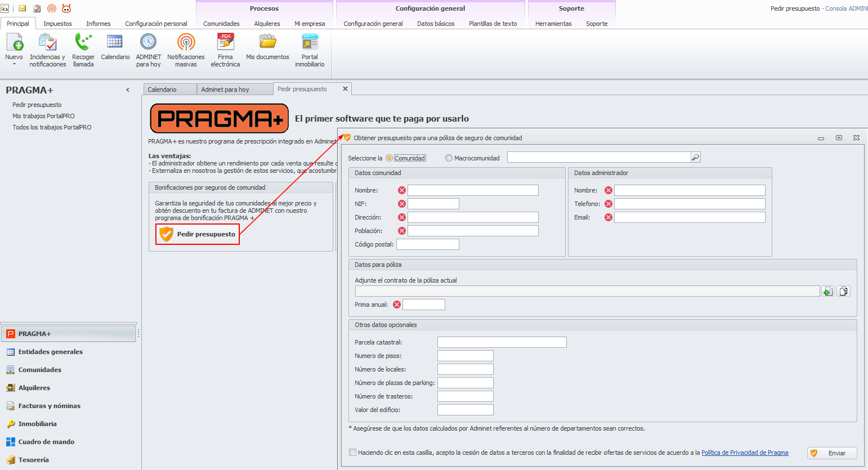The width and height of the screenshot is (868, 470).
Task: Click the Prima anual input field
Action: click(424, 305)
